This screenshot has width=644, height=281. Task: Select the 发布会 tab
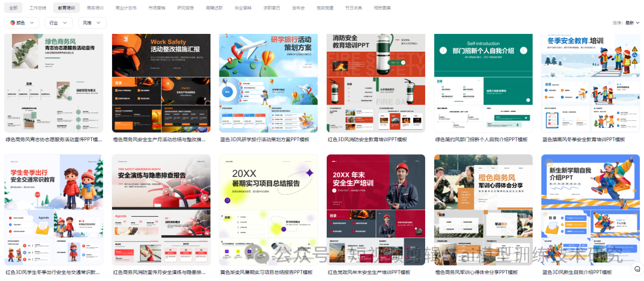[299, 8]
